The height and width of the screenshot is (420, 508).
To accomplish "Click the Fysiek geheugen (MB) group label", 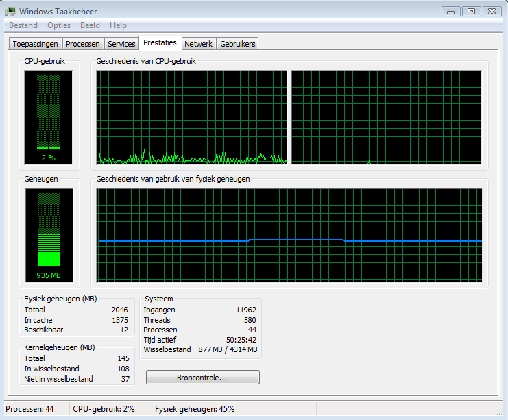I will 60,299.
